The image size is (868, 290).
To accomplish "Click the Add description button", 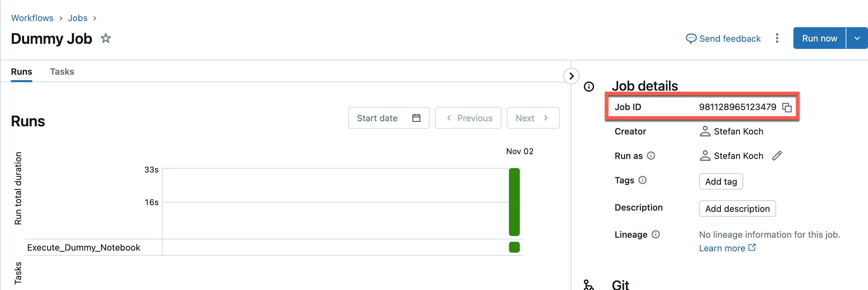I will tap(737, 209).
